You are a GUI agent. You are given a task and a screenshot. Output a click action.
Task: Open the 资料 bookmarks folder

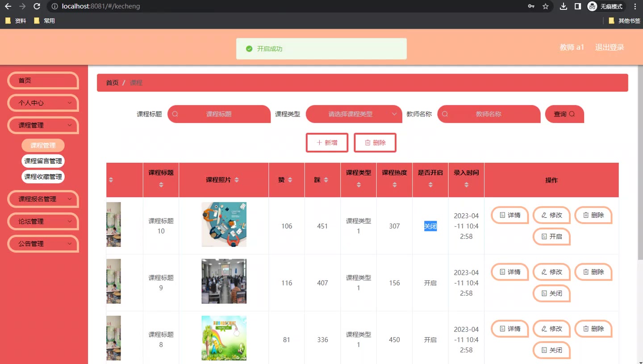point(16,21)
